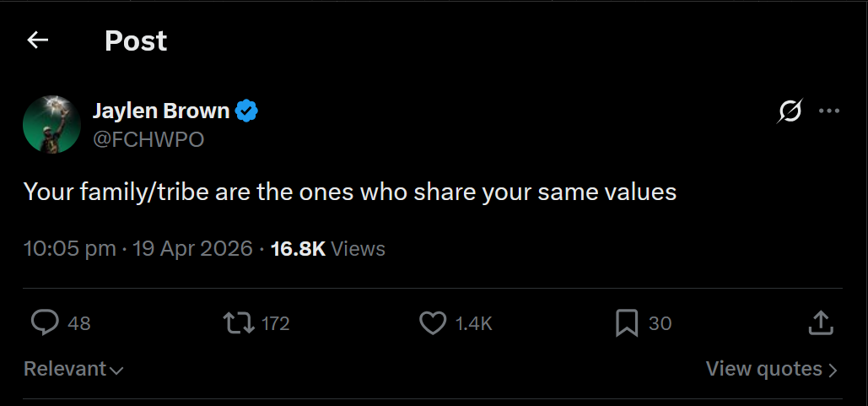Click the blue verified badge

tap(246, 111)
